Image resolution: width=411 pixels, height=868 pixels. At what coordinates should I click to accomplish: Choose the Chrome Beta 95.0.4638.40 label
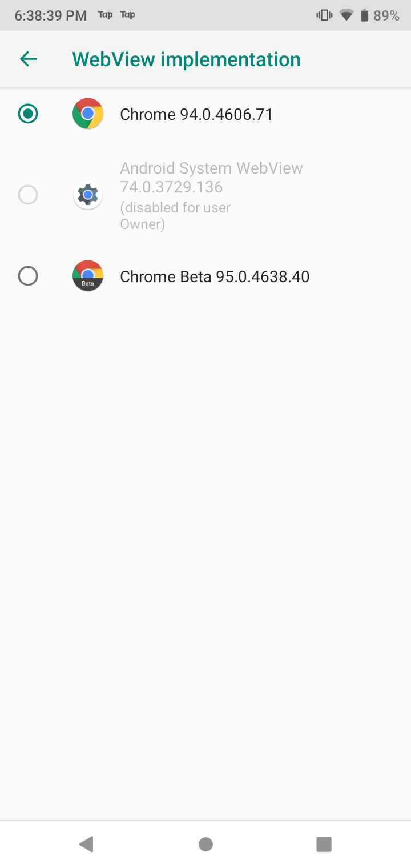(215, 276)
